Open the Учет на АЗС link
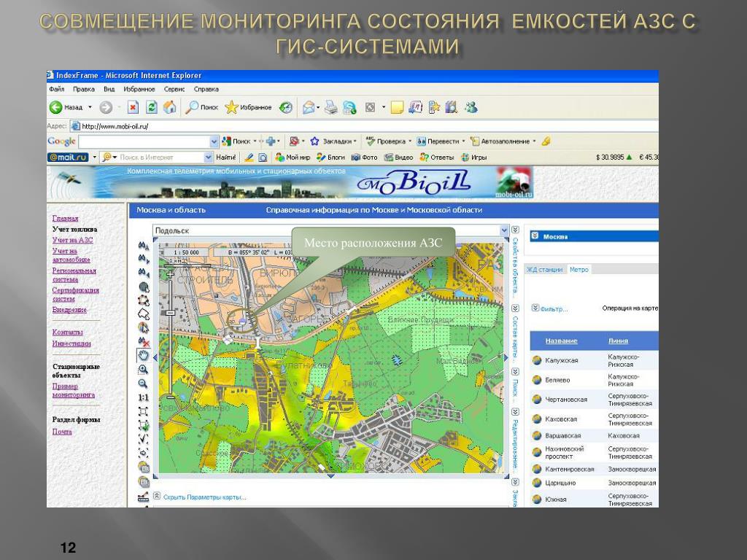This screenshot has height=560, width=747. 72,240
